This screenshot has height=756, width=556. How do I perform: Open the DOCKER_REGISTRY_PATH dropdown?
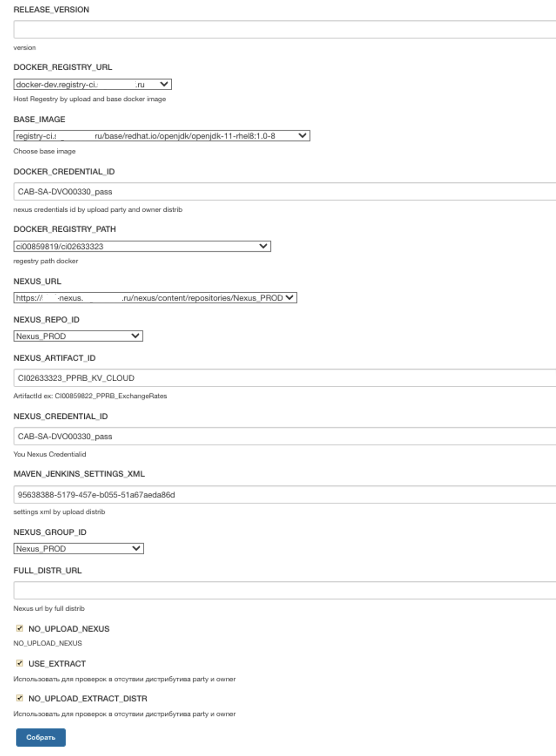tap(142, 247)
